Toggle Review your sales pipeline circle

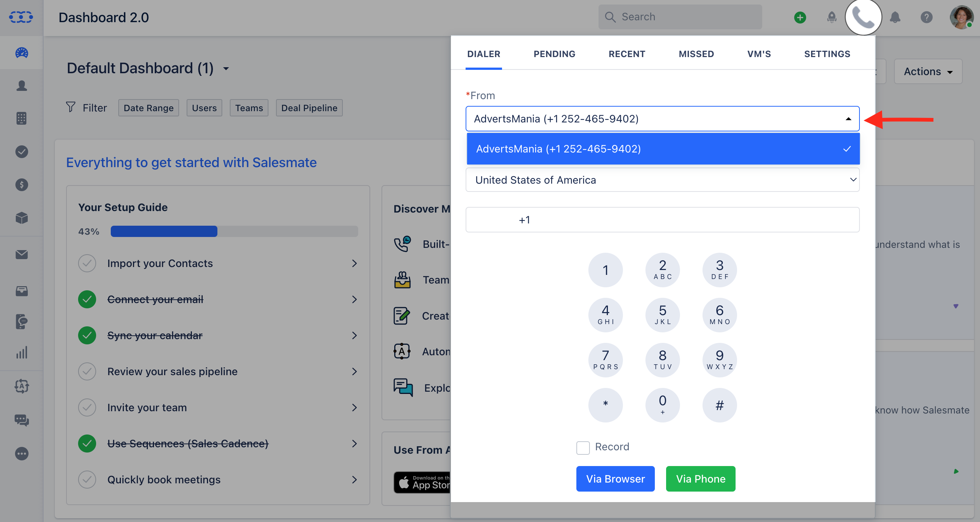(x=87, y=371)
